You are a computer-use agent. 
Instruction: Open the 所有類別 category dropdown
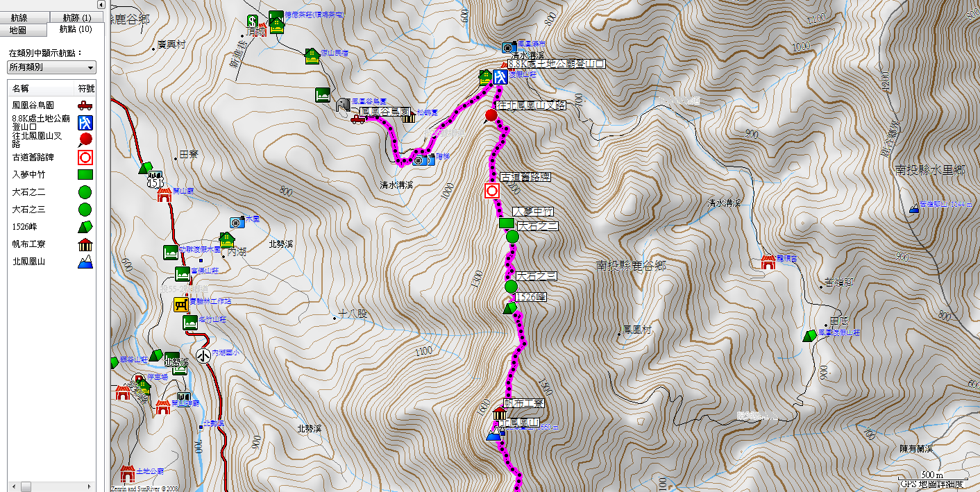click(x=52, y=67)
